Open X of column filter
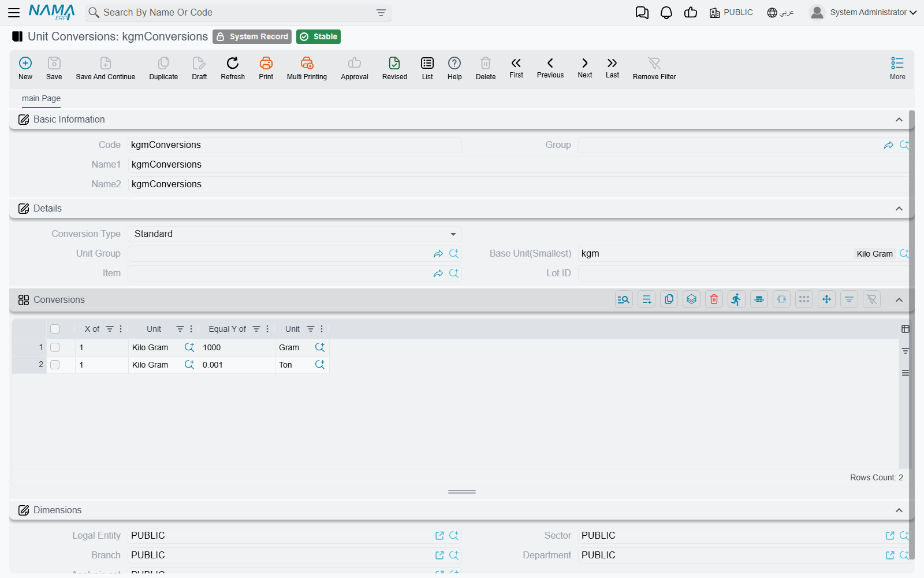924x578 pixels. coord(110,329)
